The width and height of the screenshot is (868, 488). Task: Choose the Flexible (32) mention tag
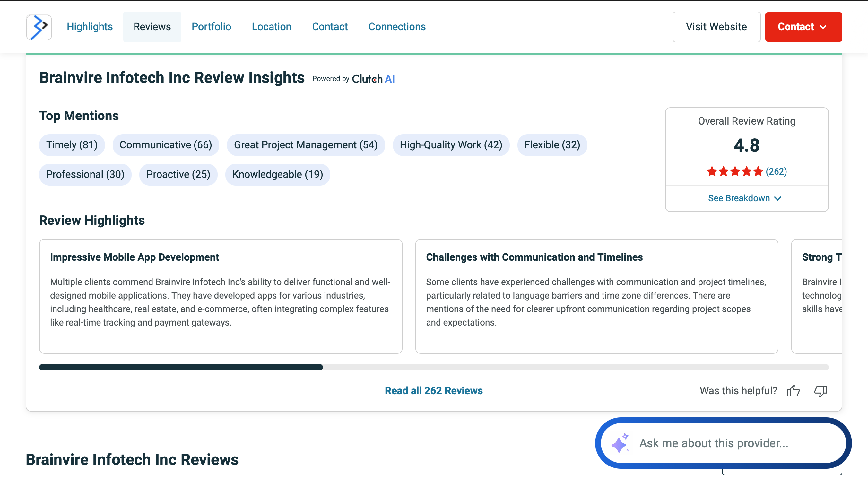click(x=552, y=145)
